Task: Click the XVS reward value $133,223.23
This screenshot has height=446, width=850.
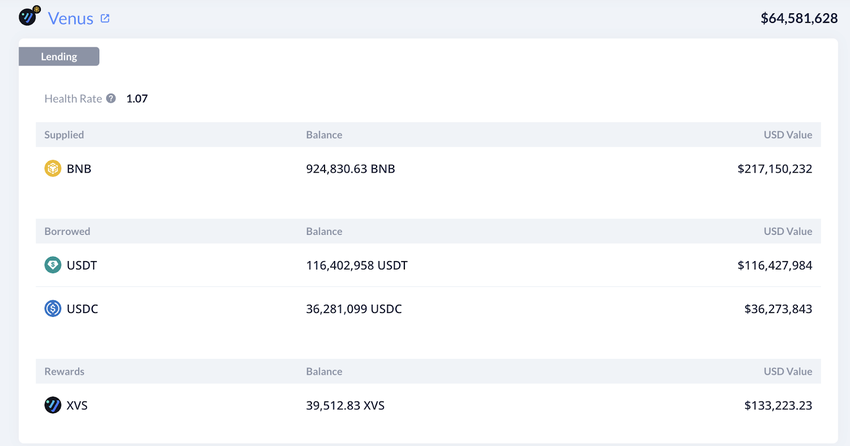Action: coord(778,405)
